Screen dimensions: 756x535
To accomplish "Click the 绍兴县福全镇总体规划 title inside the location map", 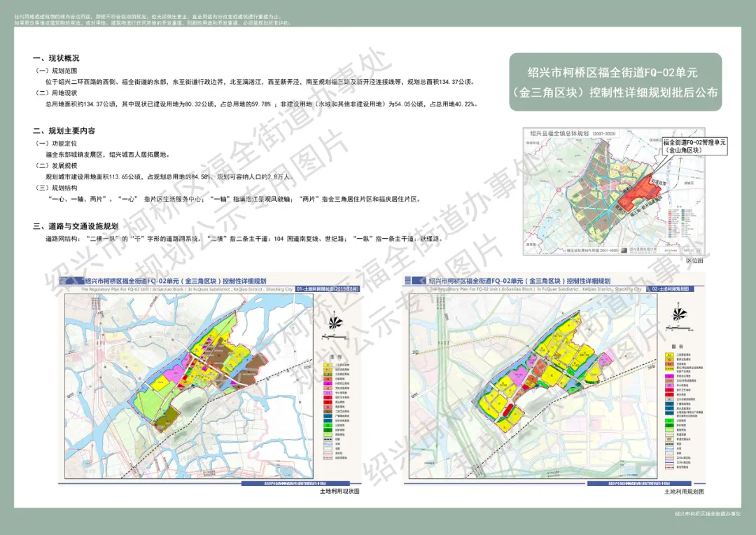I will [x=573, y=133].
